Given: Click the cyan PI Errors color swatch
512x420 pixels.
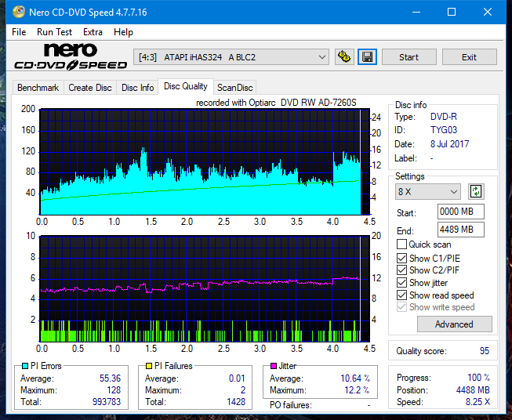Looking at the screenshot, I should 25,366.
